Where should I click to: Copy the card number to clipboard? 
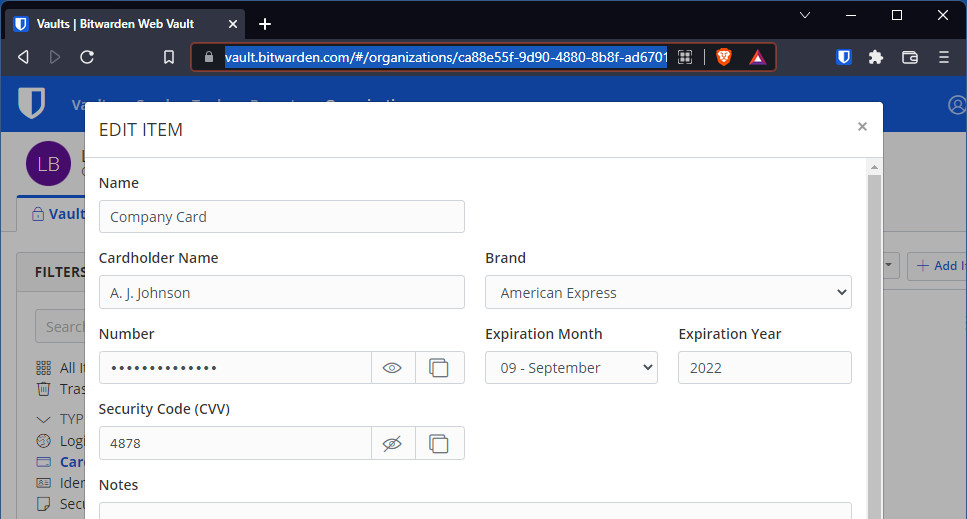coord(438,368)
